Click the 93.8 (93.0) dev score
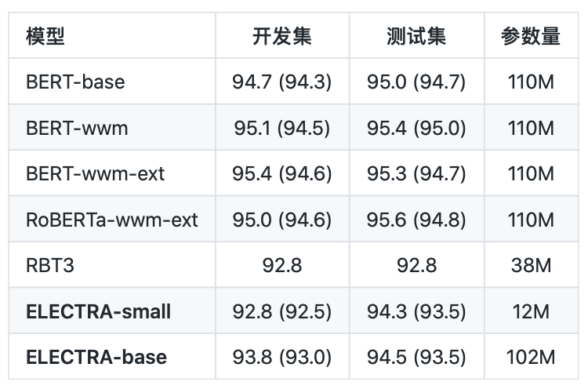 282,357
